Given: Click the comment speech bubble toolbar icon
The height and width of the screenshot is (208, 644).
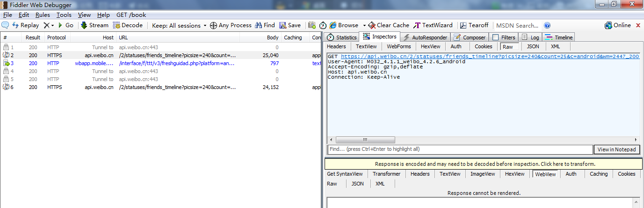Looking at the screenshot, I should pyautogui.click(x=5, y=25).
